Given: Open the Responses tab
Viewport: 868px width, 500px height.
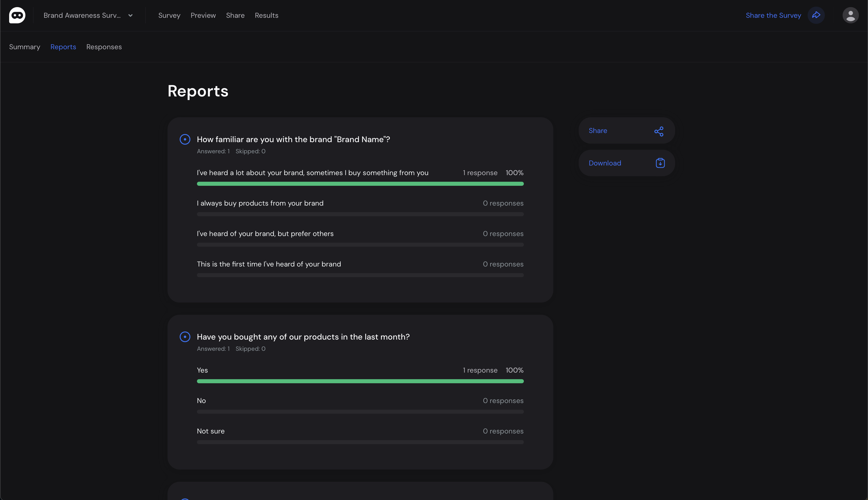Looking at the screenshot, I should (104, 47).
